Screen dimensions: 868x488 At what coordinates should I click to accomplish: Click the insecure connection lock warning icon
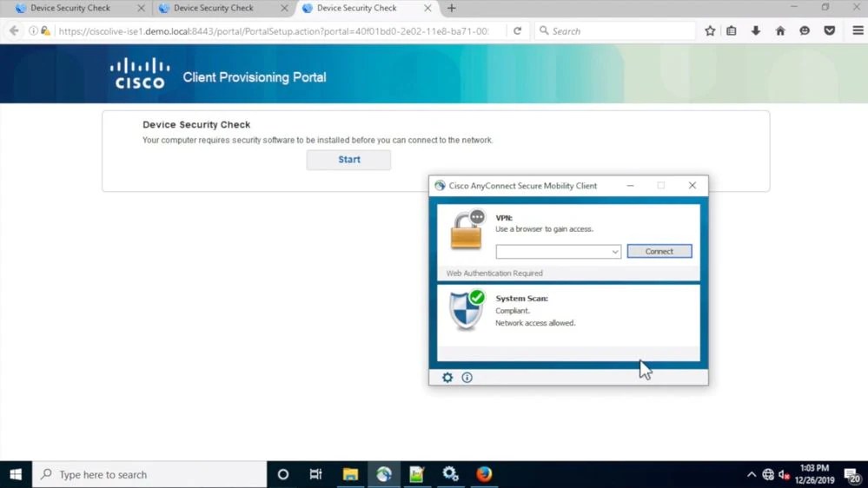click(46, 31)
